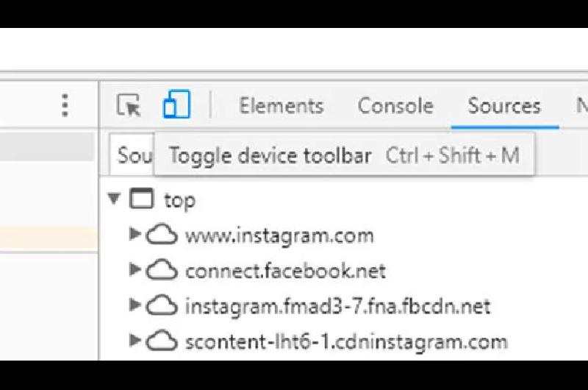Click the cloud icon beside scontent-lht6-1.cdninstagram.com
Screen dimensions: 588x390
click(x=161, y=341)
